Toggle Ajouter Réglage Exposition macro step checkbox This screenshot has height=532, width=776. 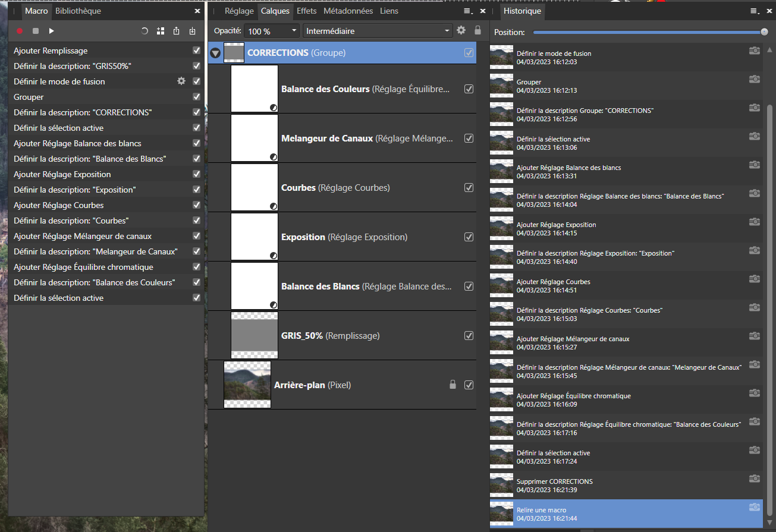197,174
